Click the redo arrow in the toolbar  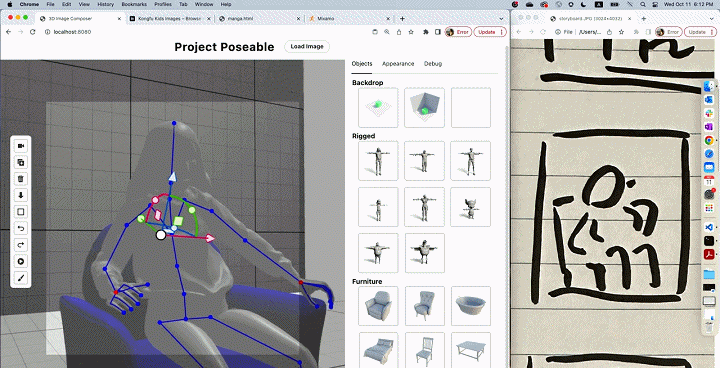click(x=21, y=245)
